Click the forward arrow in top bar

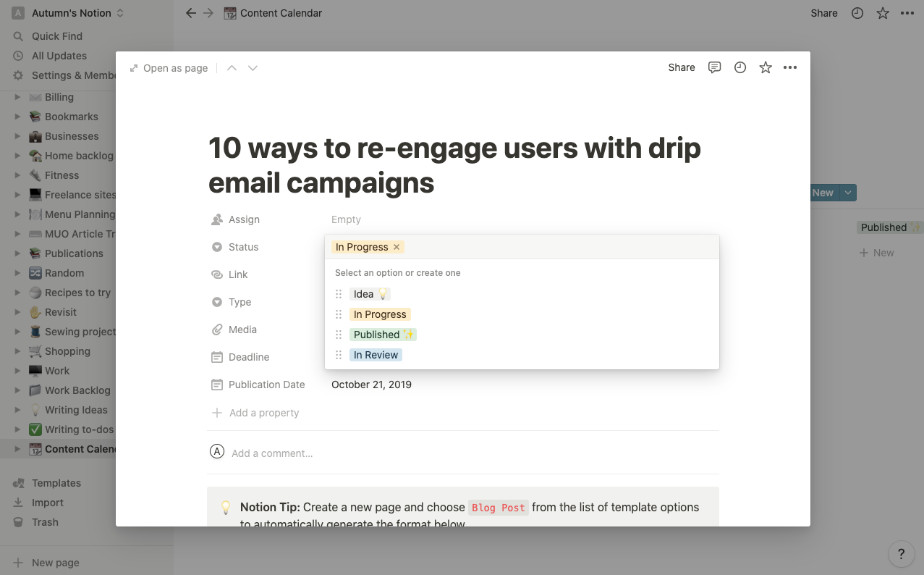208,13
